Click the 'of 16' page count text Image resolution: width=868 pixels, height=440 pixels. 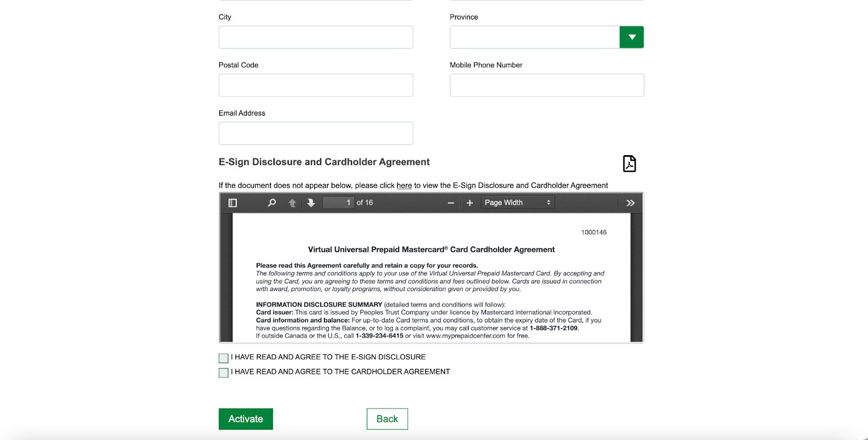click(x=365, y=203)
